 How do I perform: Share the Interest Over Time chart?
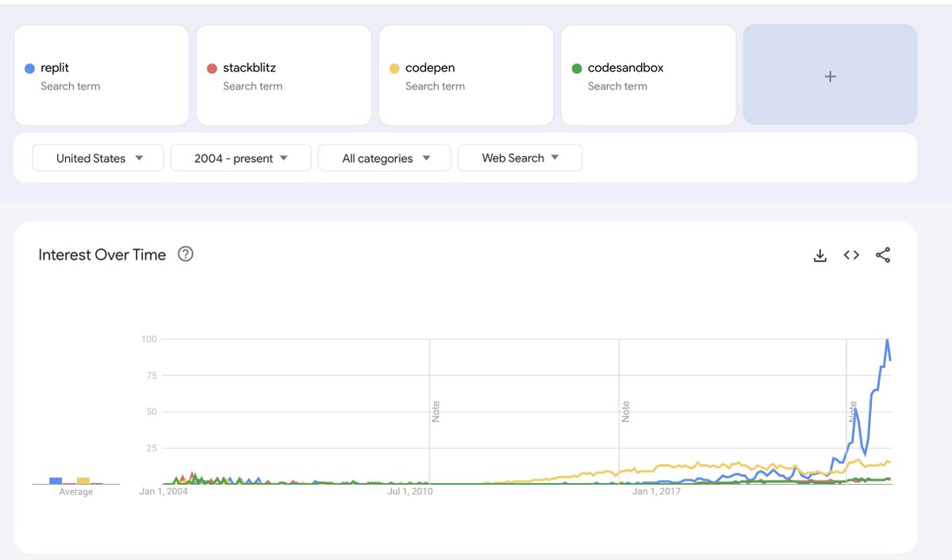coord(883,255)
